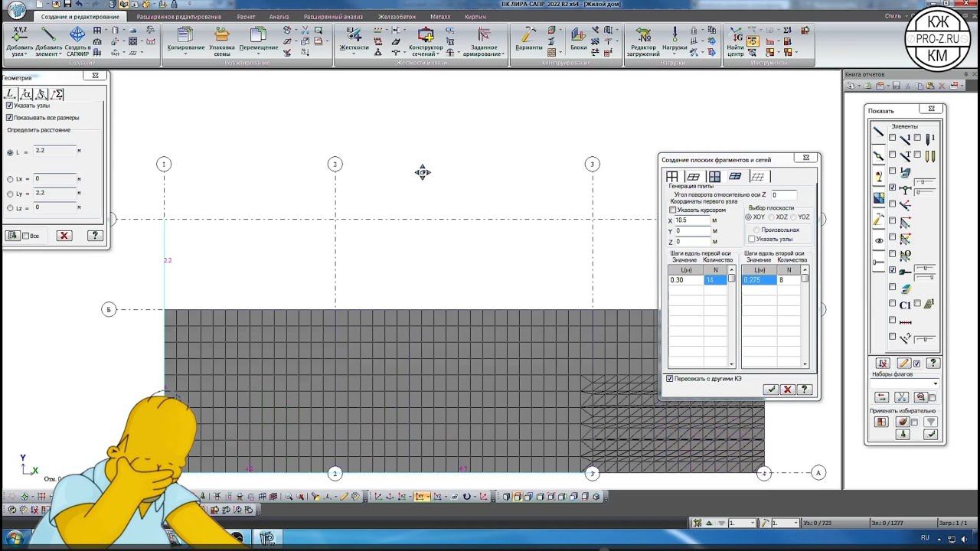Expand the Нагрузки dropdown arrow
The width and height of the screenshot is (980, 551).
675,54
